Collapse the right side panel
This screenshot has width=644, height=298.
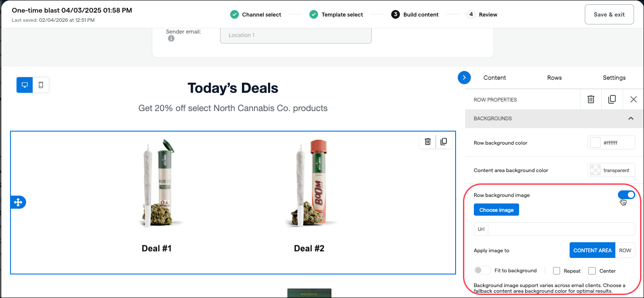tap(464, 78)
